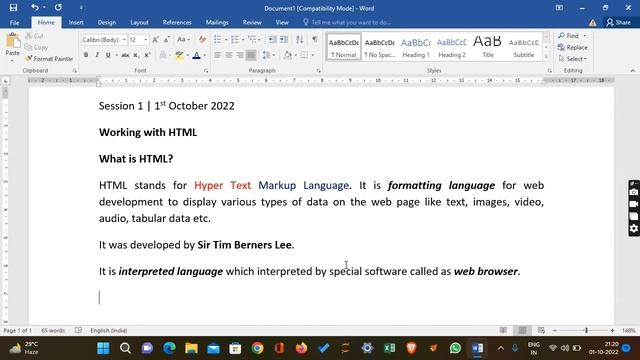Open the font color dropdown arrow
The height and width of the screenshot is (360, 640).
[x=204, y=55]
